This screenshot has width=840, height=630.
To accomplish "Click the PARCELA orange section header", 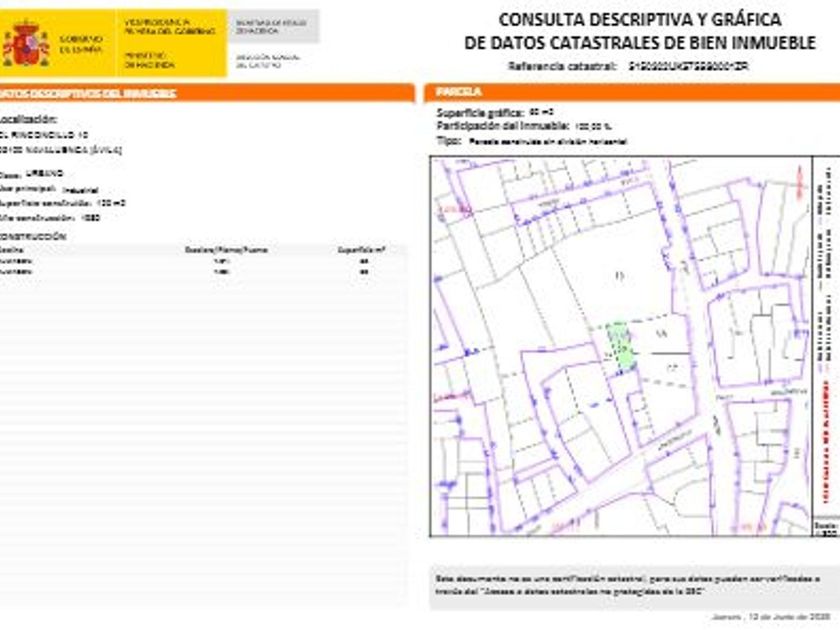I will tap(632, 92).
